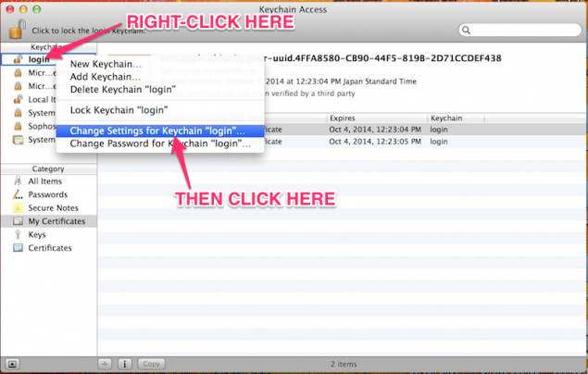Image resolution: width=588 pixels, height=374 pixels.
Task: Click the search field in toolbar
Action: point(519,30)
